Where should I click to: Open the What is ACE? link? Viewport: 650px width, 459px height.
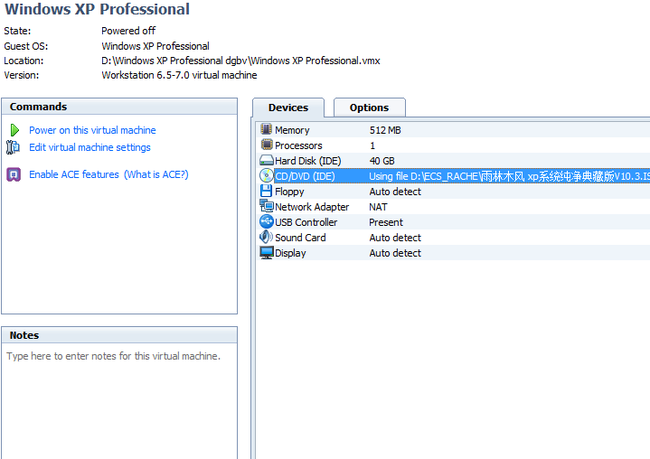[156, 175]
